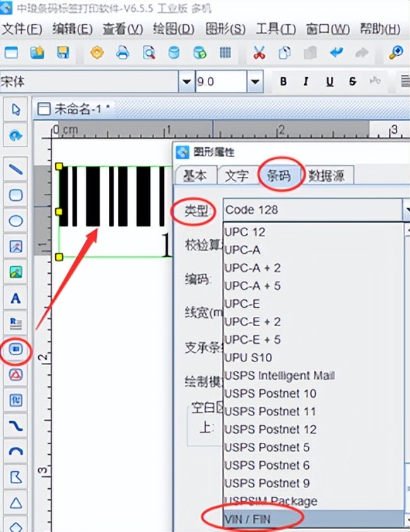The width and height of the screenshot is (410, 532).
Task: Click the grey Redo arrow
Action: 361,52
